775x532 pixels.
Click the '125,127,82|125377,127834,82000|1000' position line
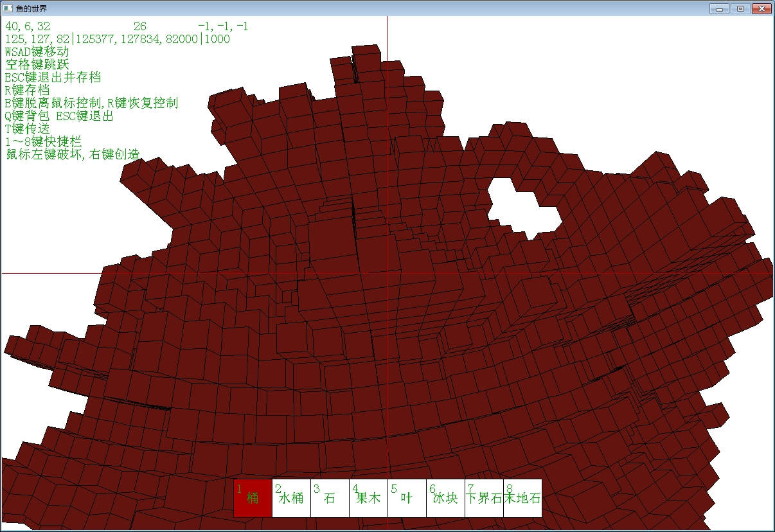(117, 39)
